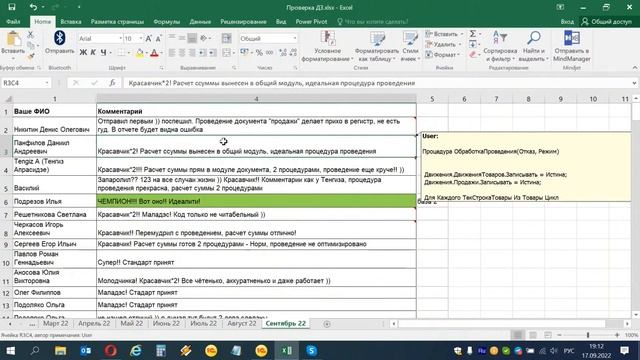This screenshot has width=640, height=360.
Task: Cut selection with the scissors icon
Action: tap(31, 35)
